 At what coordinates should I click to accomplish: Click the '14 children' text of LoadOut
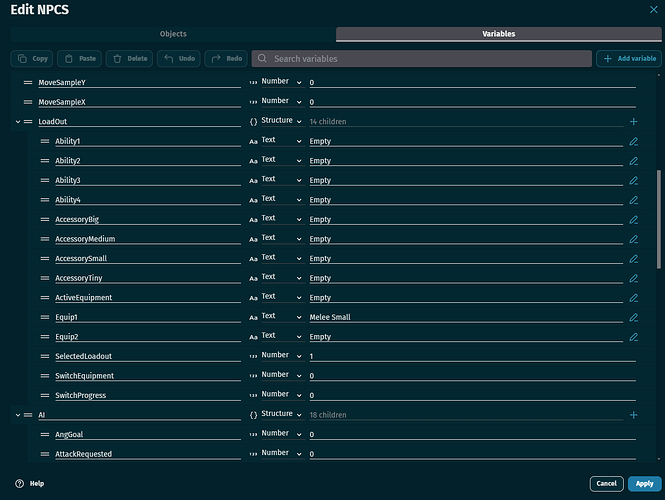pyautogui.click(x=328, y=122)
